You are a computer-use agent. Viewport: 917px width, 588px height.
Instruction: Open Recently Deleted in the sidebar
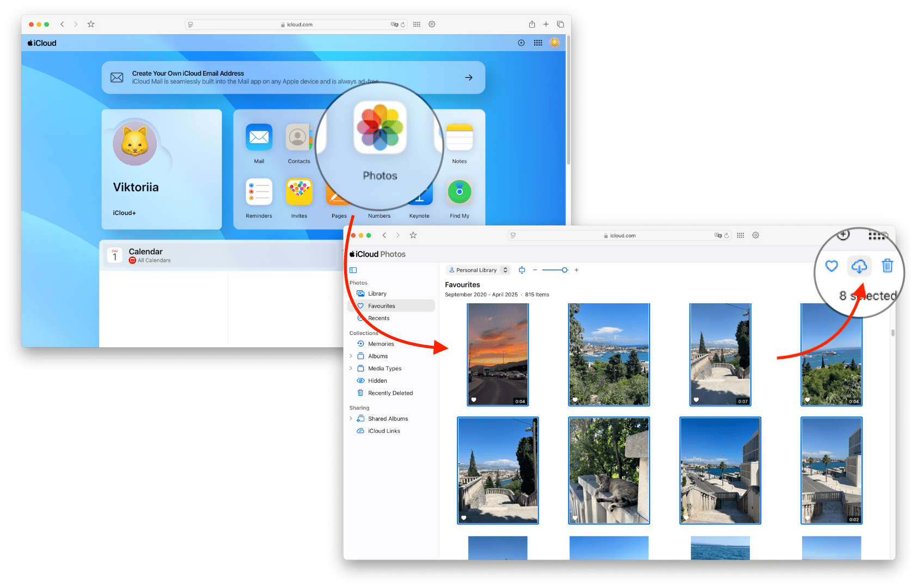point(391,393)
